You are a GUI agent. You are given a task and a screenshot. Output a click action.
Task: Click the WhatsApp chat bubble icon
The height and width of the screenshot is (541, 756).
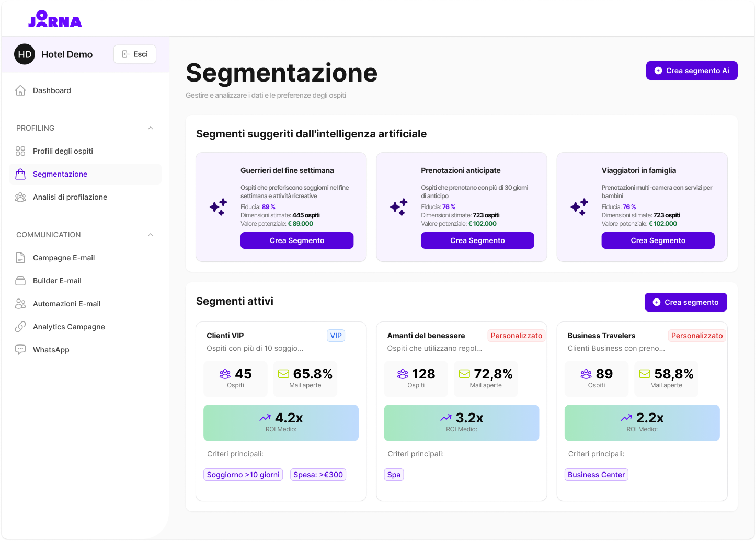(20, 350)
